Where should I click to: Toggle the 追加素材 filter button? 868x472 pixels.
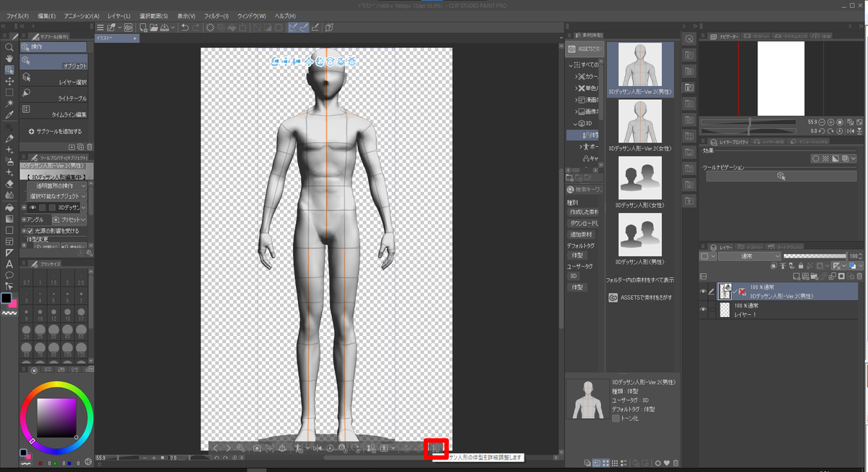point(582,235)
